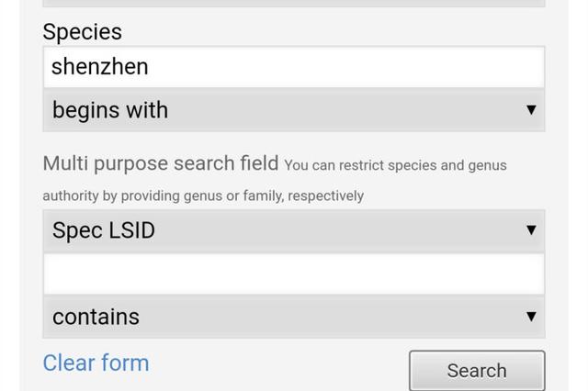This screenshot has height=391, width=588.
Task: Open the "begins with" match dropdown
Action: pyautogui.click(x=293, y=110)
